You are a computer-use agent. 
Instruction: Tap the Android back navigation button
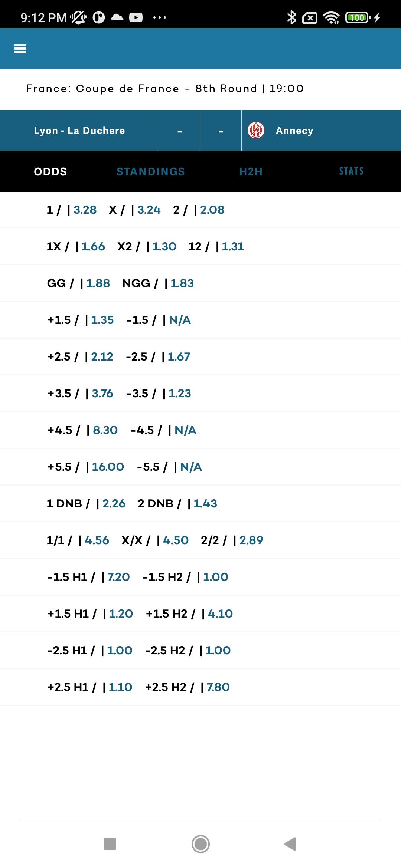point(290,844)
